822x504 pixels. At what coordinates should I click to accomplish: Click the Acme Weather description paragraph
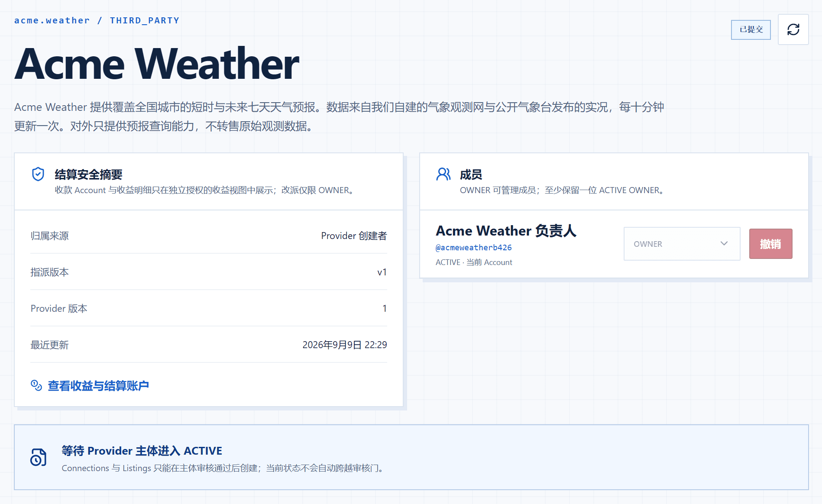point(339,116)
